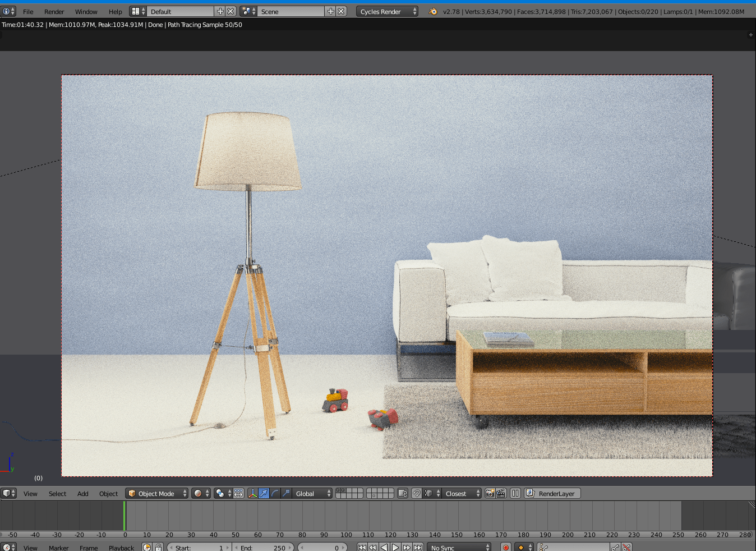Select the scale manipulator icon
The width and height of the screenshot is (756, 551).
286,493
